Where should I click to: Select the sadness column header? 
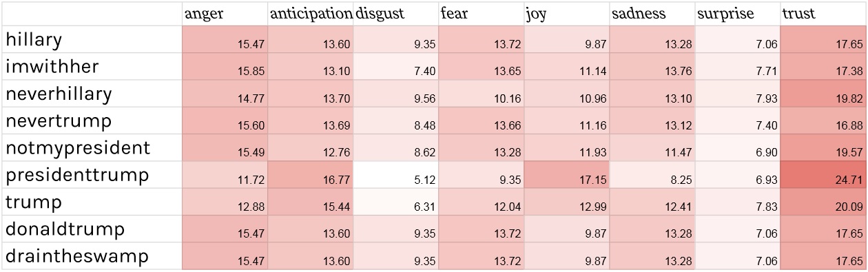[652, 14]
